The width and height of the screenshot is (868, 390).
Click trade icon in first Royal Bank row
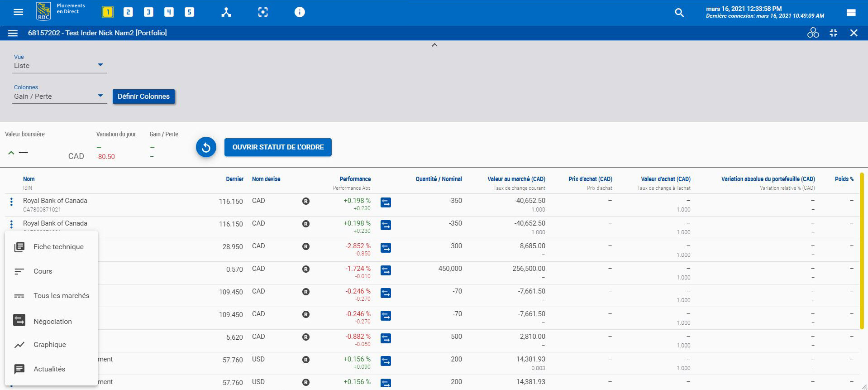[386, 202]
